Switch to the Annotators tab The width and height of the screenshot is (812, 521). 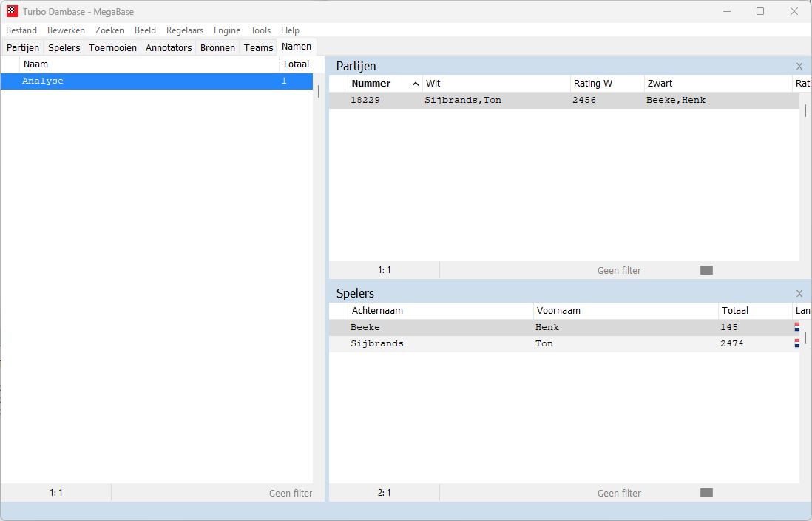coord(169,47)
